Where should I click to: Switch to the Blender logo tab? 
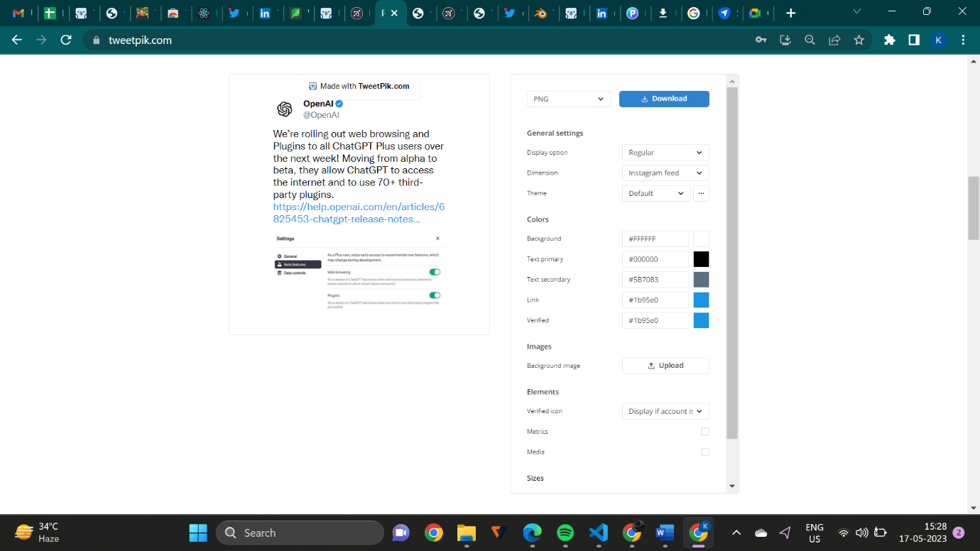coord(540,13)
